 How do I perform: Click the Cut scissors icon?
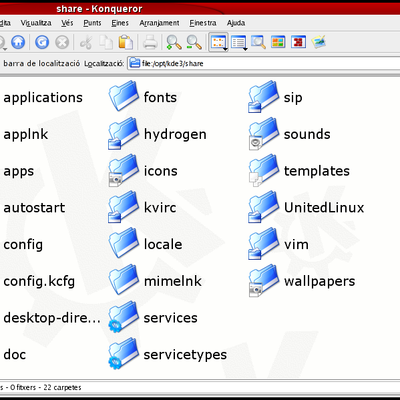point(86,43)
